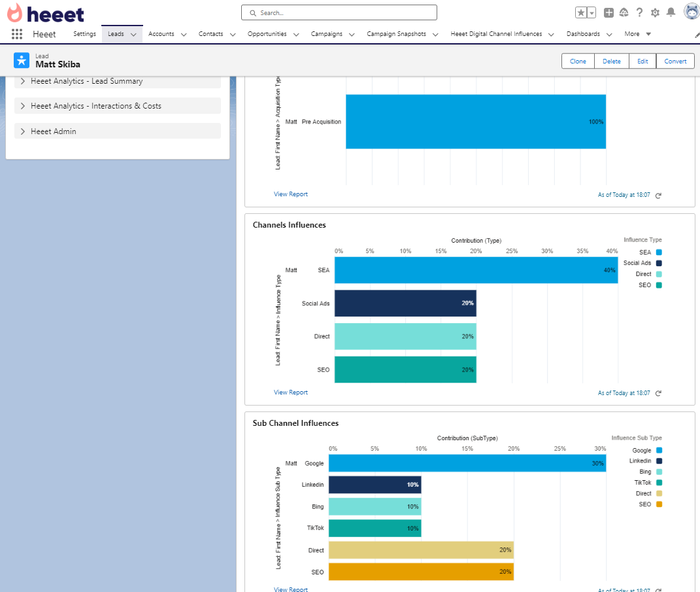
Task: Click the Convert button
Action: pos(675,61)
